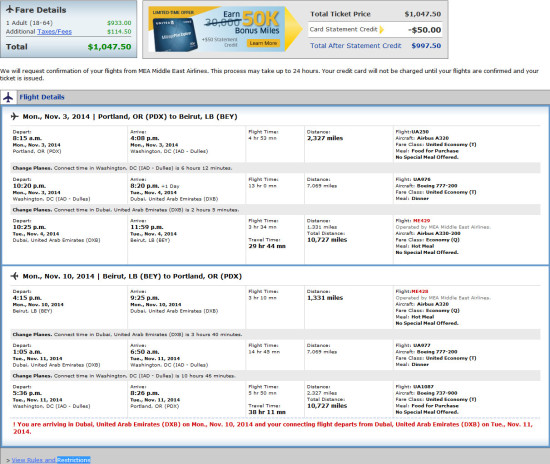
Task: Select the Flight Details header tab
Action: tap(42, 97)
